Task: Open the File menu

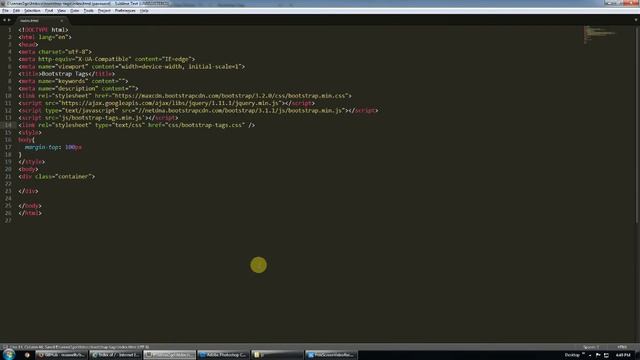Action: point(5,11)
